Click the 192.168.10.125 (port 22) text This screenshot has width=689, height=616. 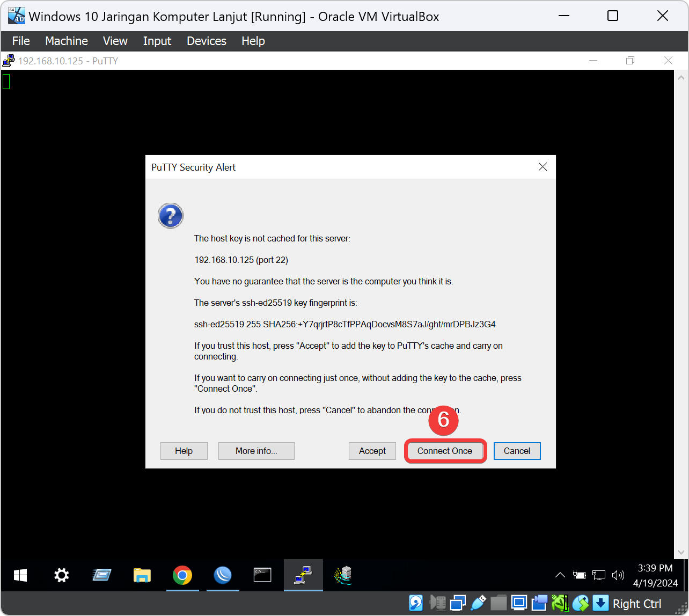point(241,260)
